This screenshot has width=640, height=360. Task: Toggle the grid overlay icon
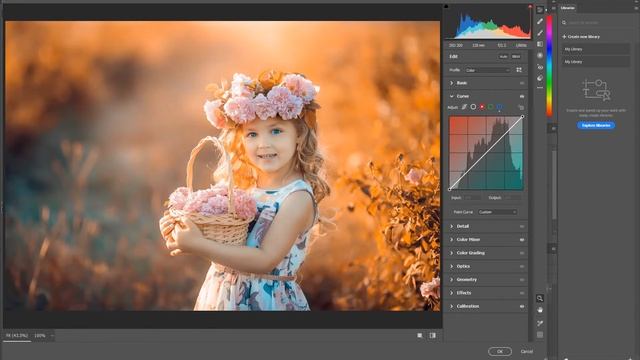coord(540,335)
